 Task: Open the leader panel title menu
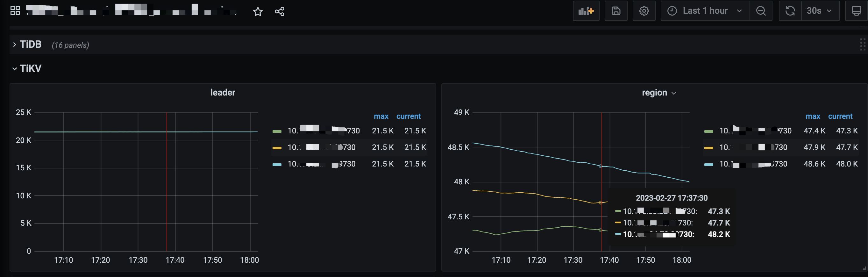pyautogui.click(x=223, y=93)
